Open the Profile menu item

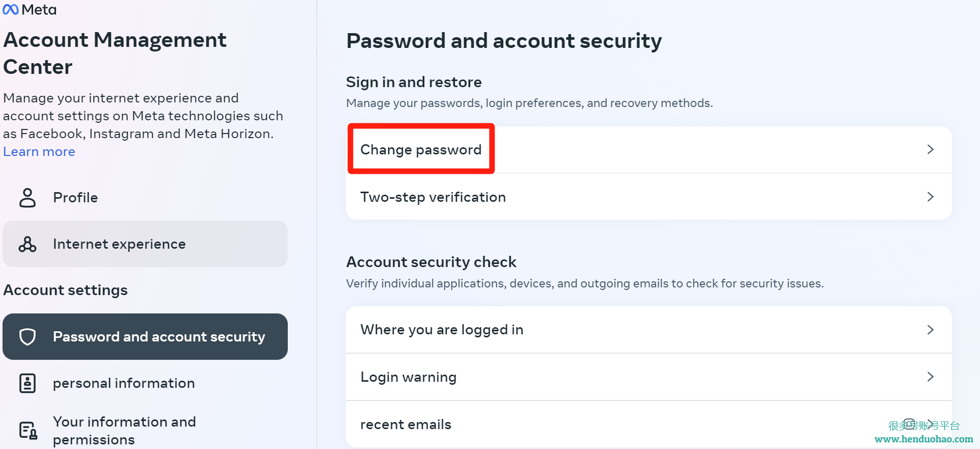pos(145,198)
